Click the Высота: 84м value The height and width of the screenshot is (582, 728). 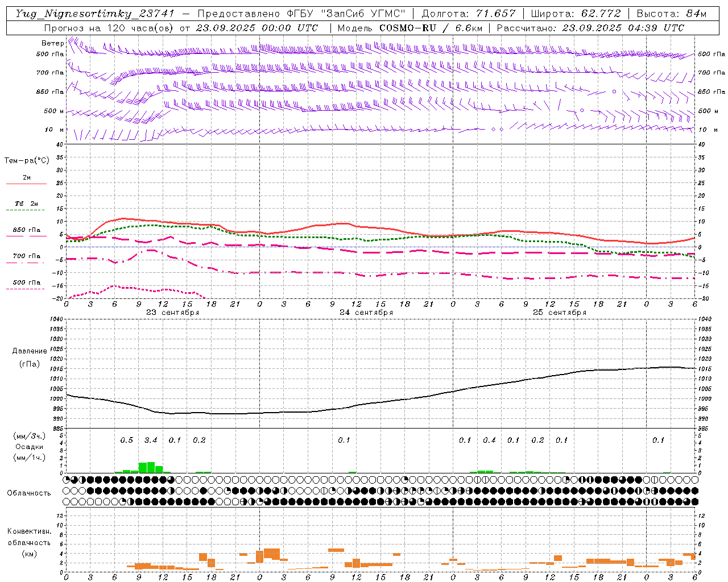[672, 14]
